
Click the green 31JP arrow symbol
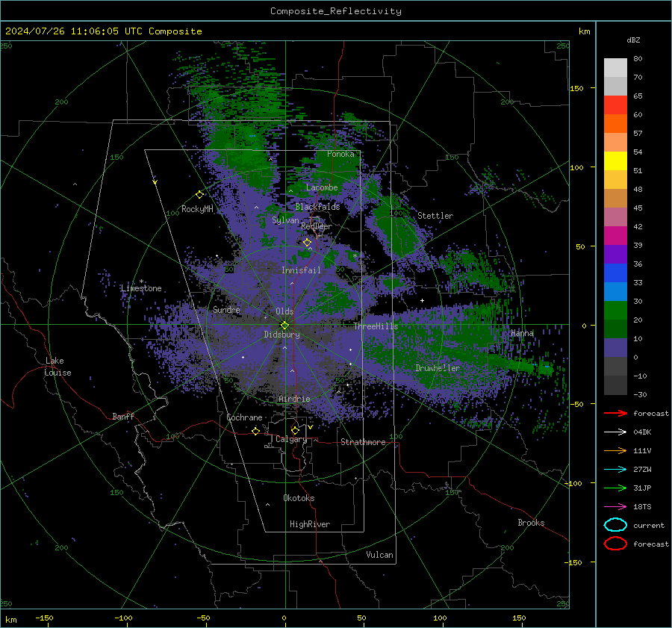[615, 488]
